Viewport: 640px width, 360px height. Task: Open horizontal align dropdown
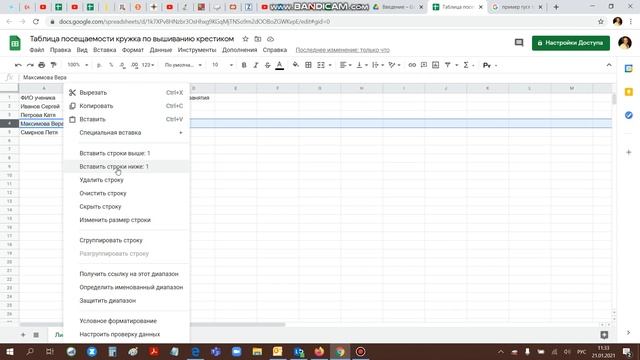point(346,65)
